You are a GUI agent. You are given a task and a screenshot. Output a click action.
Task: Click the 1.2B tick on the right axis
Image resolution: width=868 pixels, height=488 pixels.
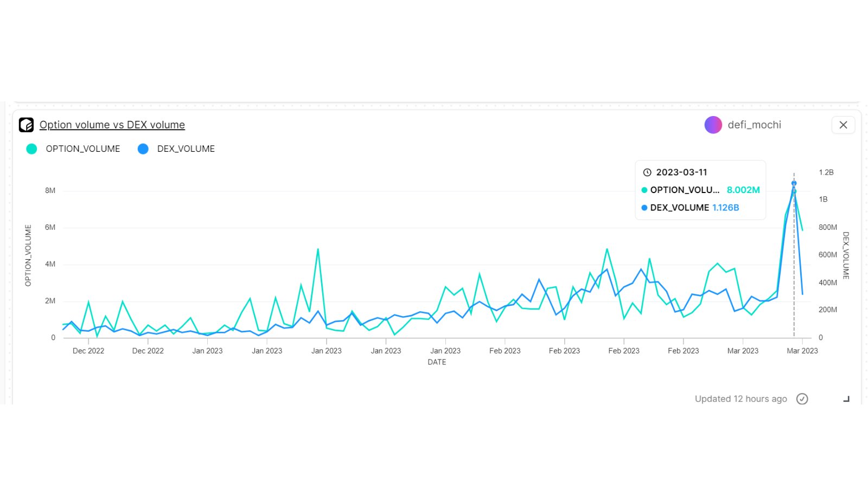[826, 172]
